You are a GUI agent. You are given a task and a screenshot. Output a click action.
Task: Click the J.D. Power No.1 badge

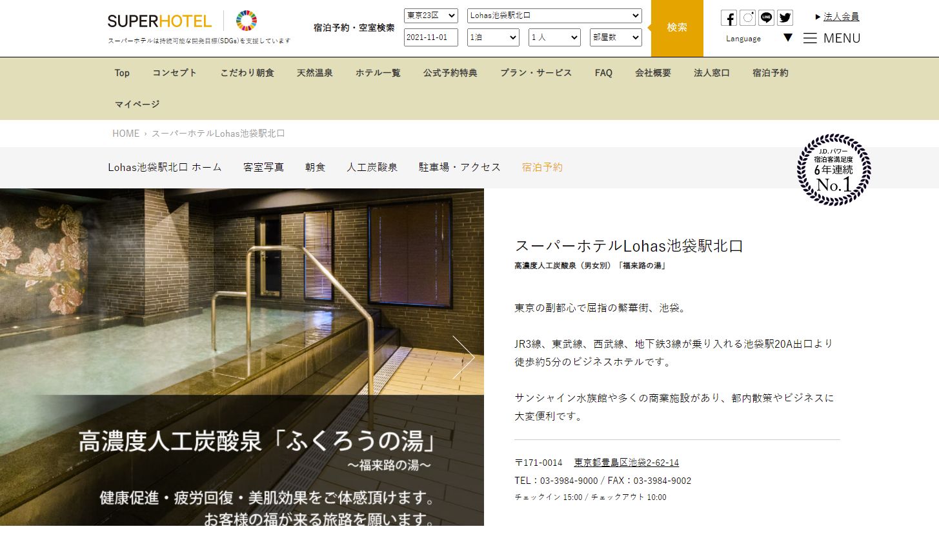(x=834, y=170)
